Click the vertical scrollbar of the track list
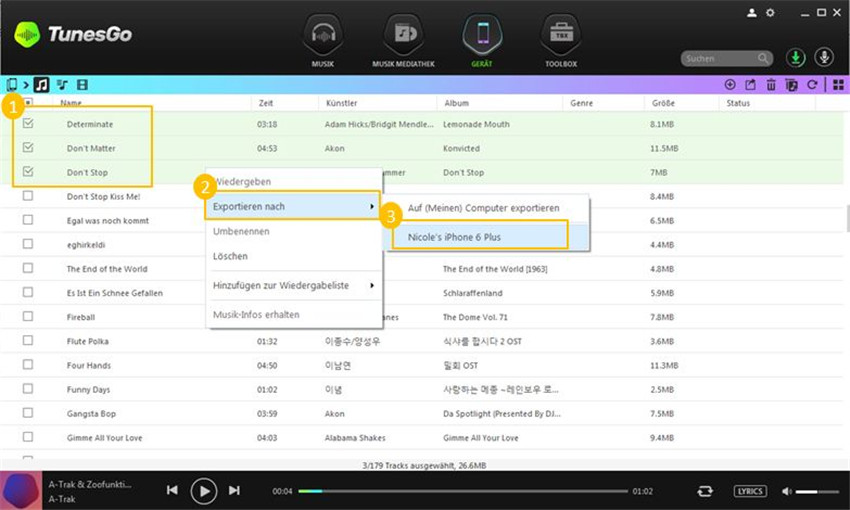This screenshot has width=850, height=510. [847, 219]
